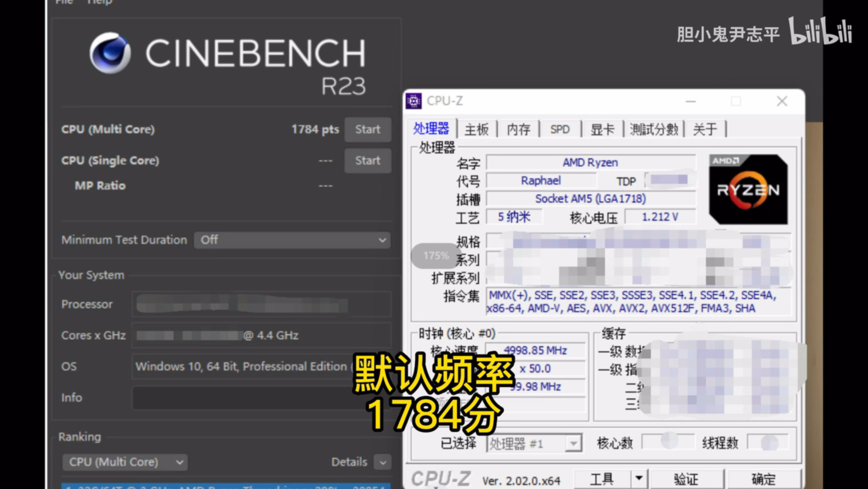Click the 验证 button in CPU-Z
The height and width of the screenshot is (489, 868).
(686, 479)
